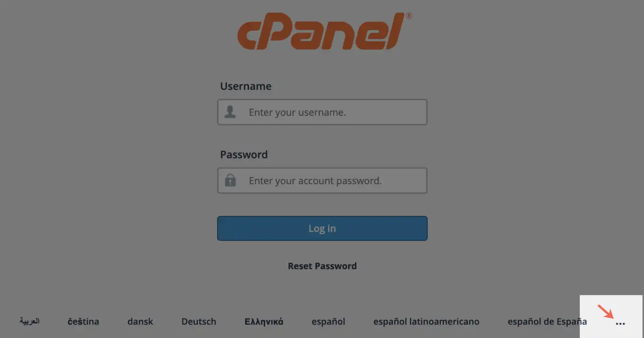Select español latinoamericano locale
Viewport: 644px width, 338px height.
pyautogui.click(x=426, y=322)
